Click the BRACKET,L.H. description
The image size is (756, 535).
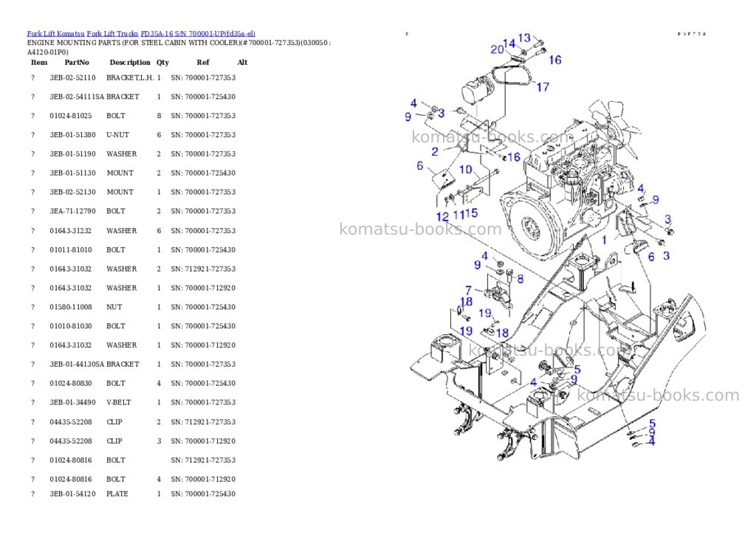[130, 77]
